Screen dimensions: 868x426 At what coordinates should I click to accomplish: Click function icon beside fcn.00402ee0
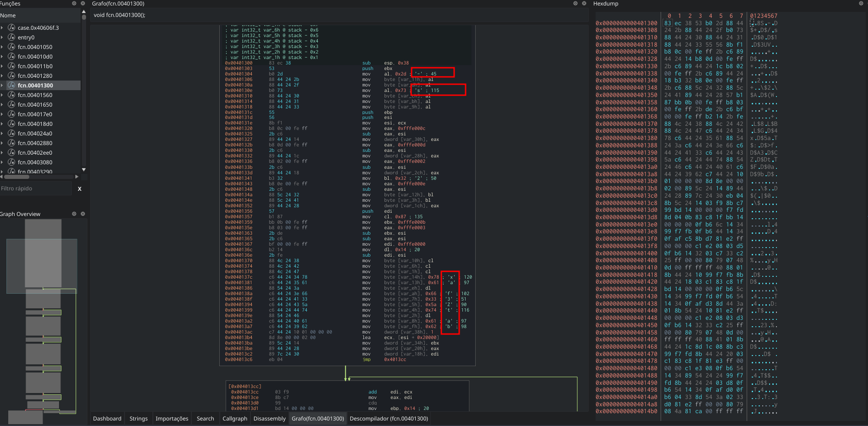click(x=11, y=152)
